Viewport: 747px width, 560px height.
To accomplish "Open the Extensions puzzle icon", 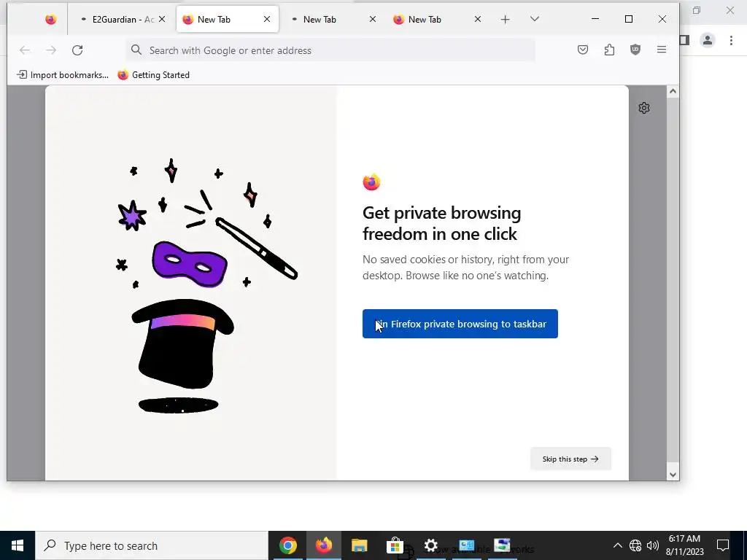I will pos(609,50).
